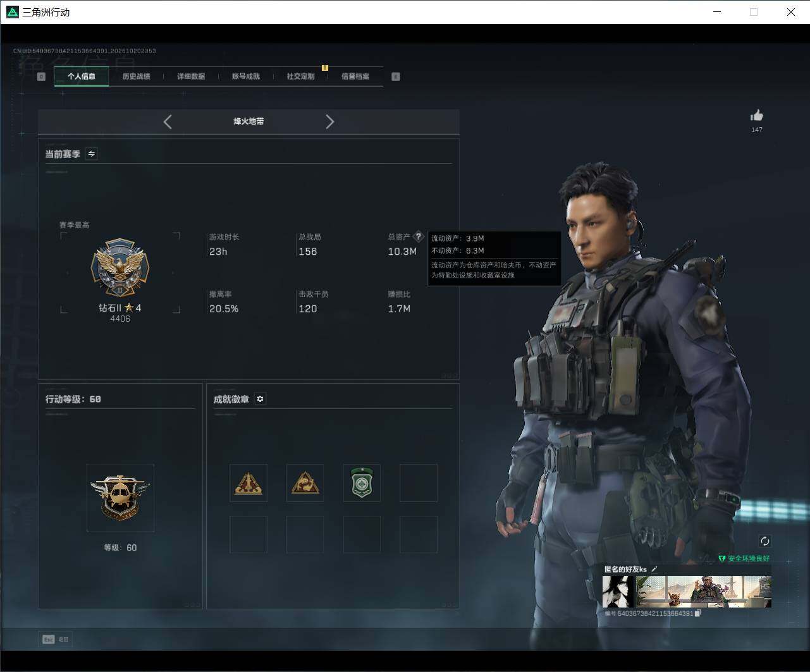Open the 个人信息 tab
The image size is (810, 672).
point(82,76)
